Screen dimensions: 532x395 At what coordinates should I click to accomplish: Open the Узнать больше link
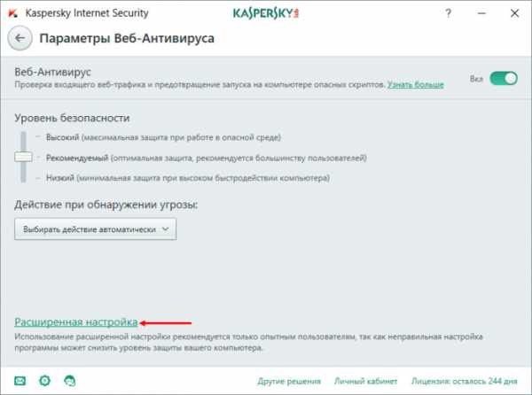click(416, 85)
